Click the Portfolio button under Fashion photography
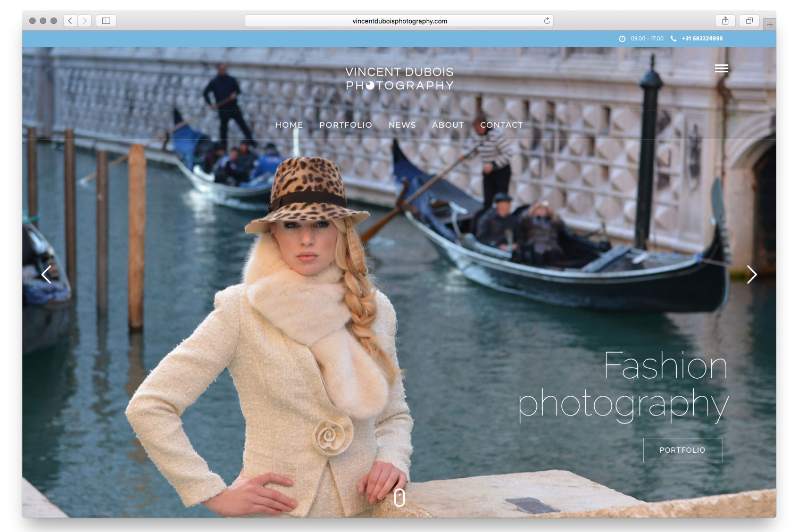Viewport: 798px width, 532px height. click(x=683, y=450)
